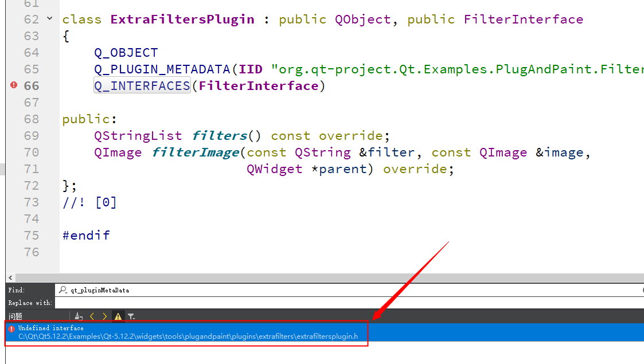Screen dimensions: 644x364
Task: Click inside the qt_pluginMetaData Find field
Action: pos(143,290)
